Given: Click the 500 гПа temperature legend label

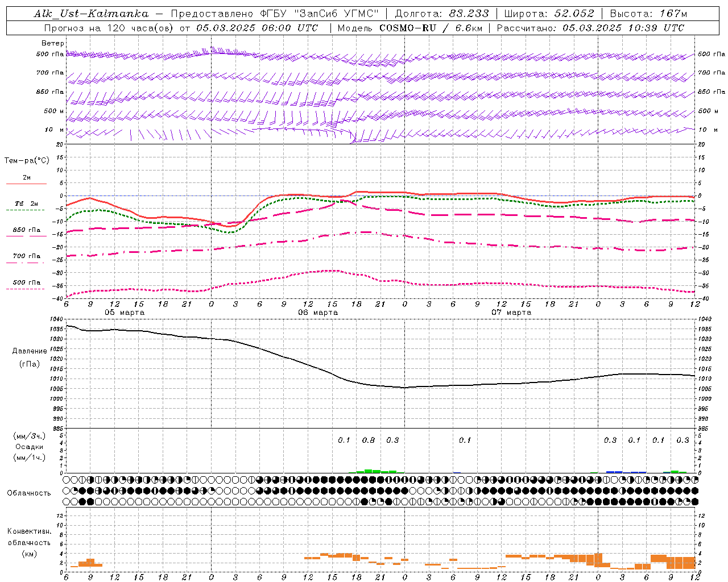Looking at the screenshot, I should 27,282.
